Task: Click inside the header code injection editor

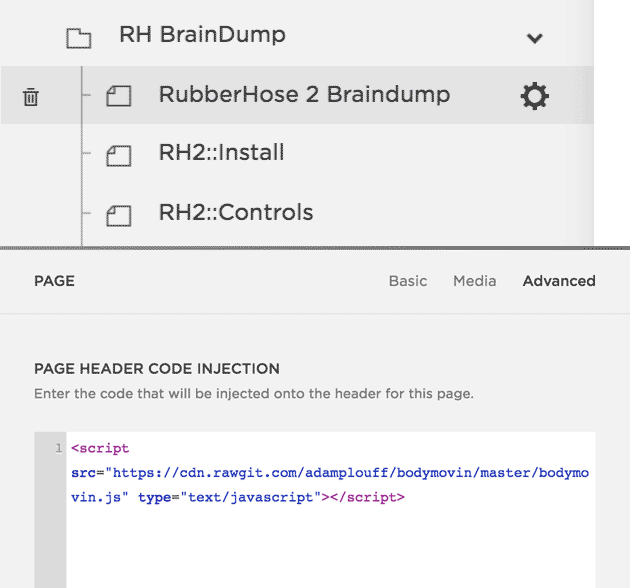Action: (x=331, y=510)
